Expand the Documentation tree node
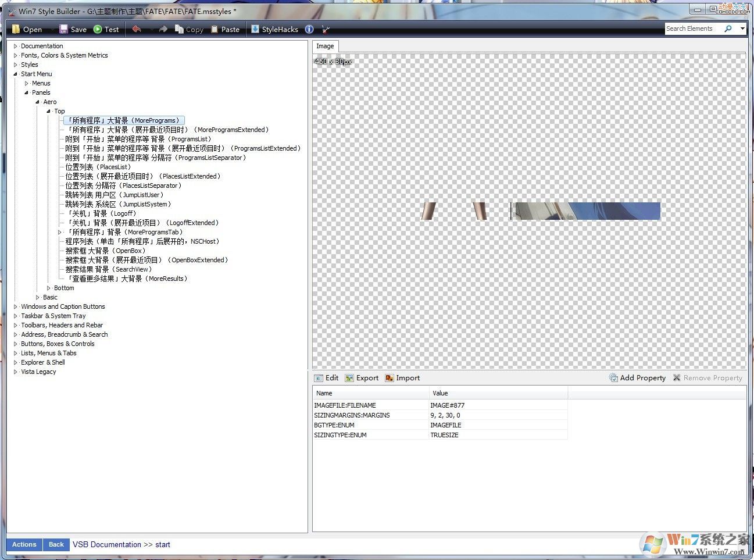754x560 pixels. click(x=15, y=46)
